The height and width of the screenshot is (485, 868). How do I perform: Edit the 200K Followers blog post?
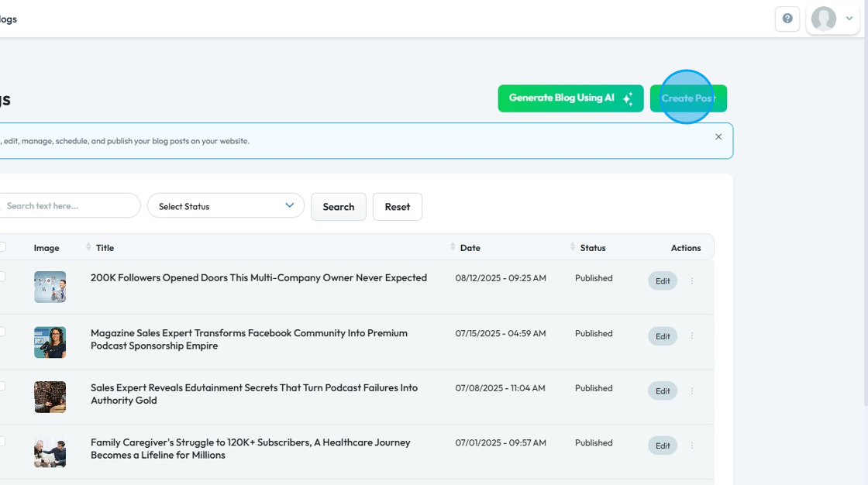click(663, 281)
